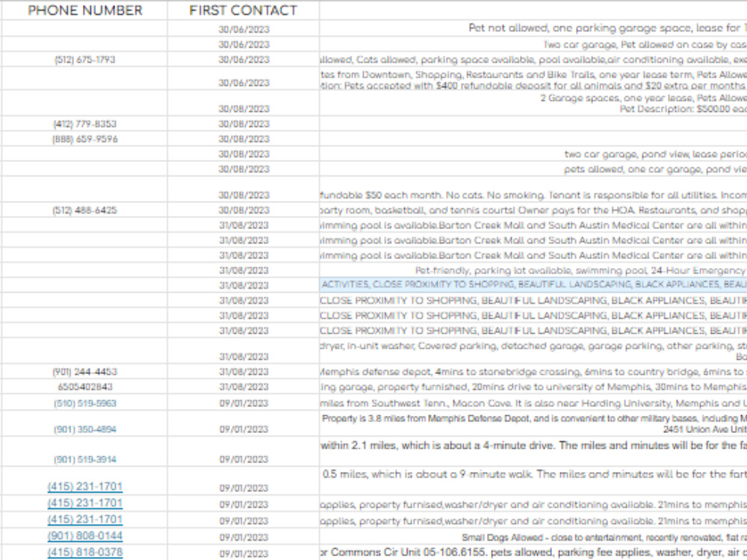The height and width of the screenshot is (560, 747).
Task: Select 'Two car garage, Pet allowed' description cell
Action: click(x=533, y=44)
